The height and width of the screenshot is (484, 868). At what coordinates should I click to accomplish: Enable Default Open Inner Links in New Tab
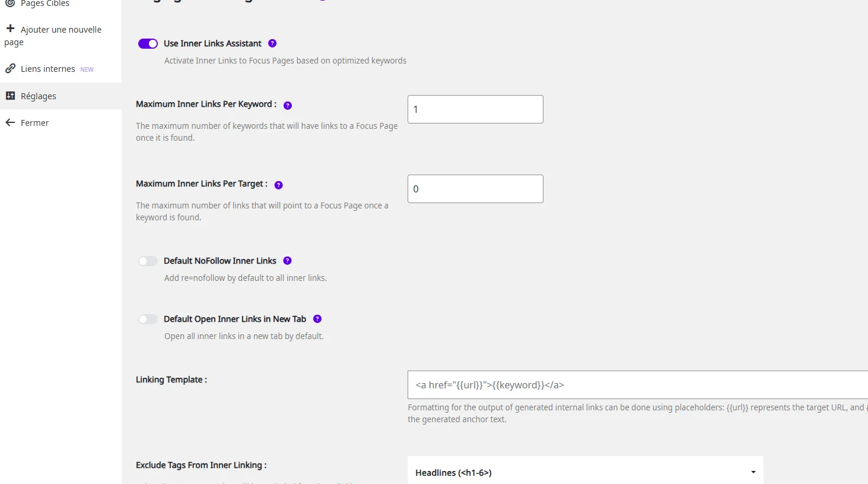[x=148, y=319]
